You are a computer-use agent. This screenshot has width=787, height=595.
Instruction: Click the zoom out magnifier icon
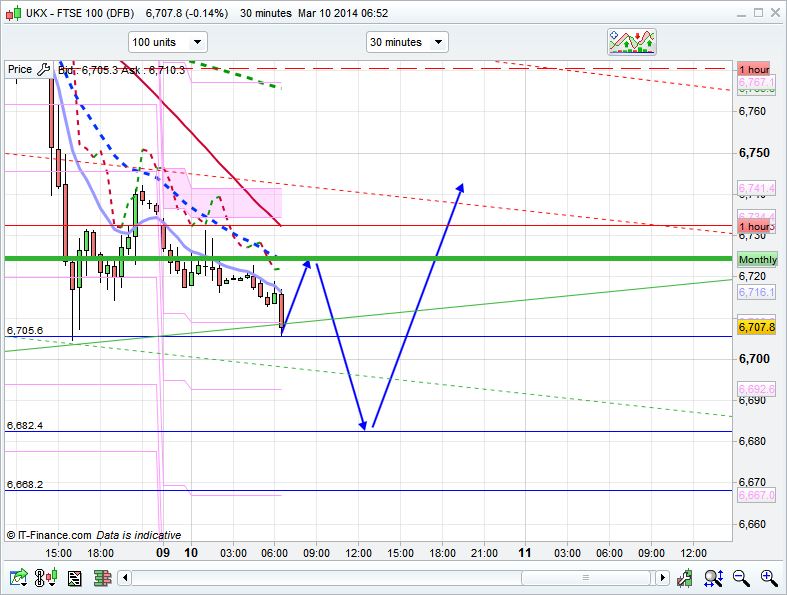[x=741, y=577]
